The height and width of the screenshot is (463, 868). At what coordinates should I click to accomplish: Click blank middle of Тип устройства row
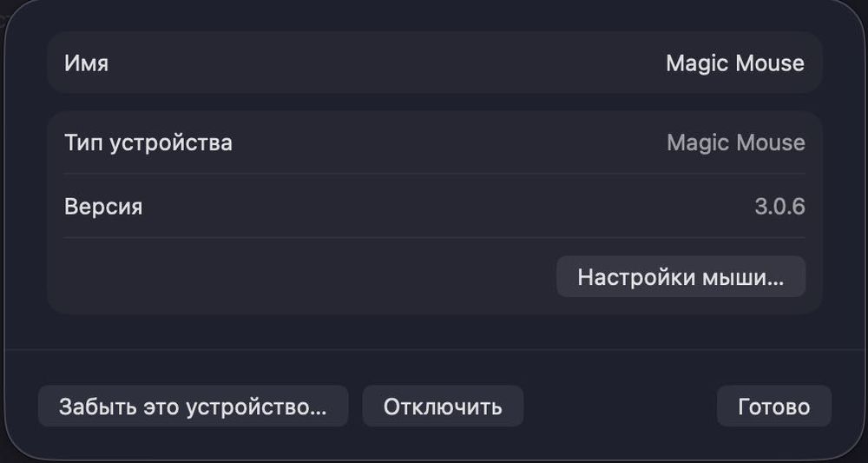point(434,142)
